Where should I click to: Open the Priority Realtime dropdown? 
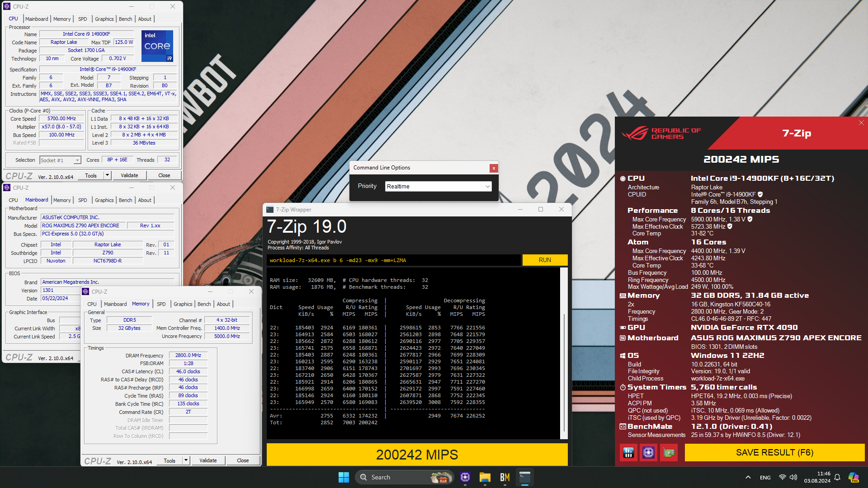click(438, 186)
